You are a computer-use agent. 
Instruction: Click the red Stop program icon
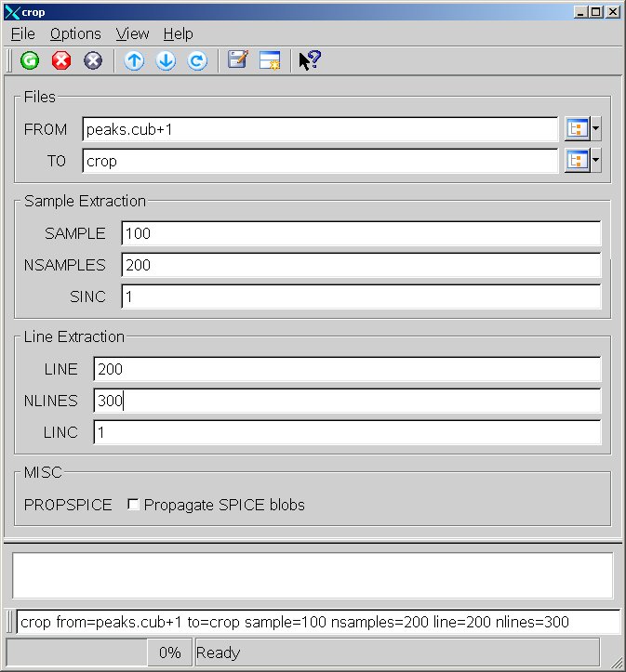[61, 60]
